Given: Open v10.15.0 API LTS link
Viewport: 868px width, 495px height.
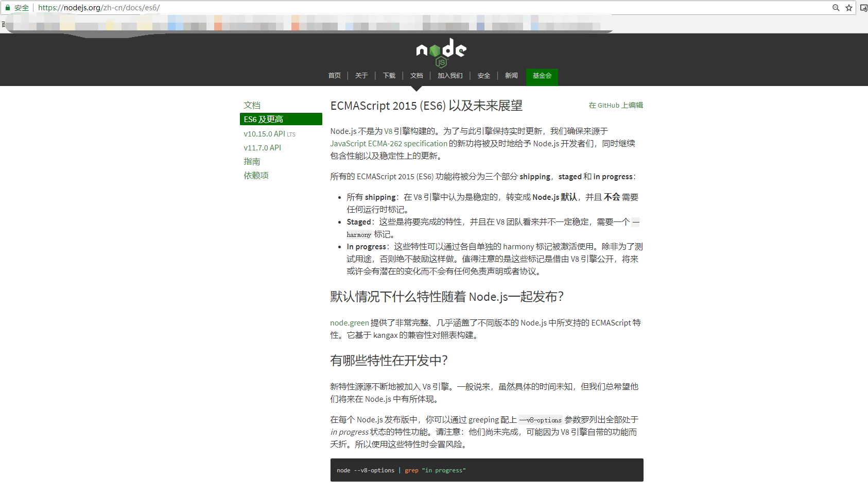Looking at the screenshot, I should click(270, 134).
